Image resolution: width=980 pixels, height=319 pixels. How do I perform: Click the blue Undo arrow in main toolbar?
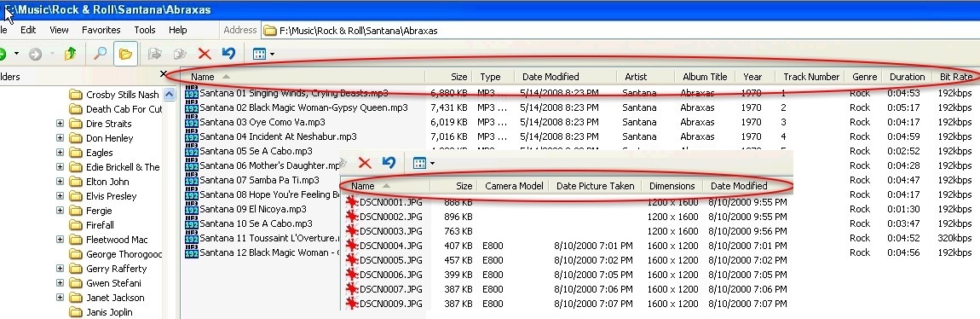click(228, 54)
